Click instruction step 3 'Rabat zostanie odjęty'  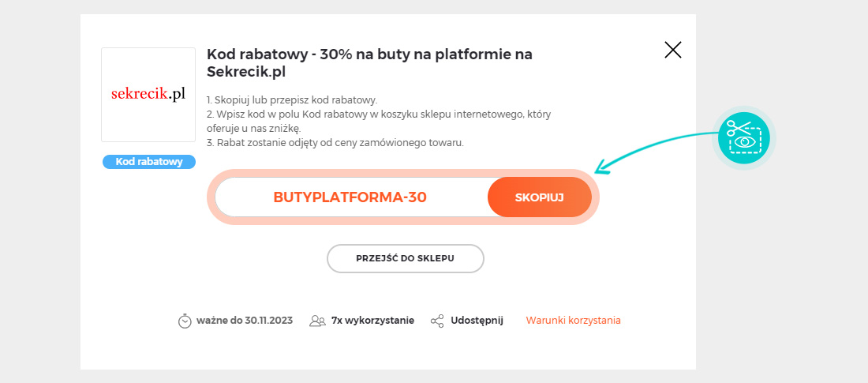coord(335,142)
